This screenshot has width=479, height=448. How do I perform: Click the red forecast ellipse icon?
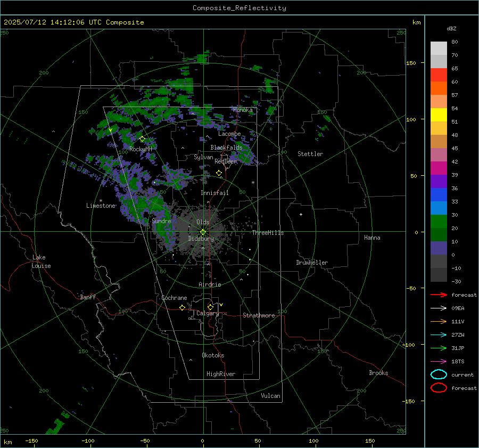pos(439,388)
